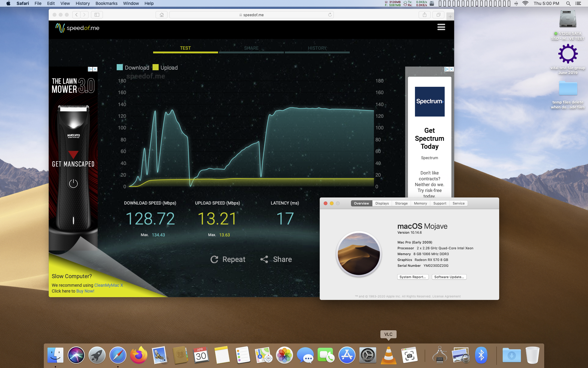This screenshot has height=368, width=588.
Task: Open the Bookmarks menu
Action: [106, 3]
